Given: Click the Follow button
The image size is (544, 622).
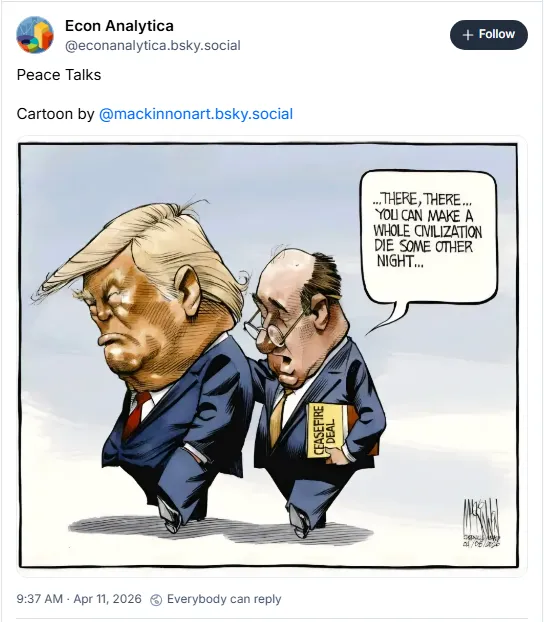Looking at the screenshot, I should pos(488,35).
